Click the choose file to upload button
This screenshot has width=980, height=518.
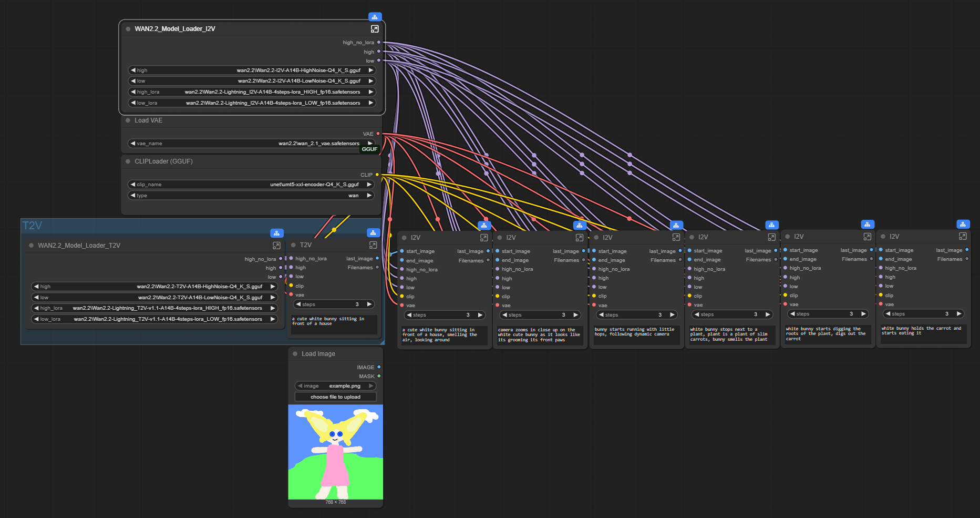[335, 397]
